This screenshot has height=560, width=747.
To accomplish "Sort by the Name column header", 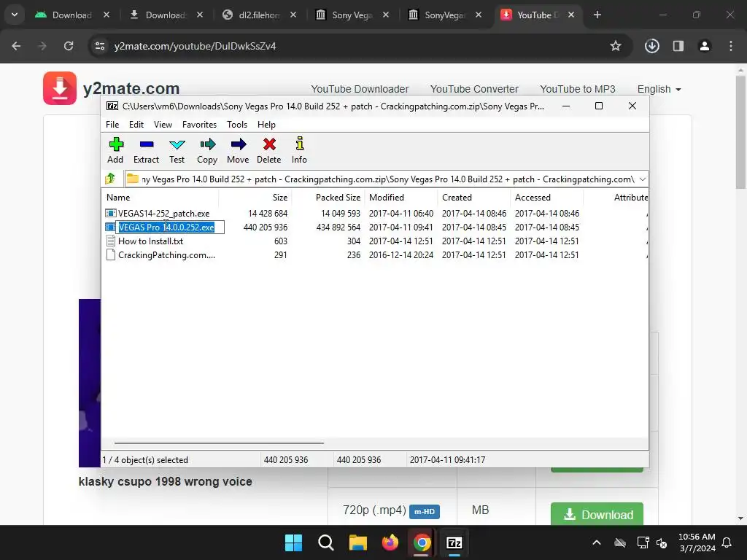I will (160, 197).
